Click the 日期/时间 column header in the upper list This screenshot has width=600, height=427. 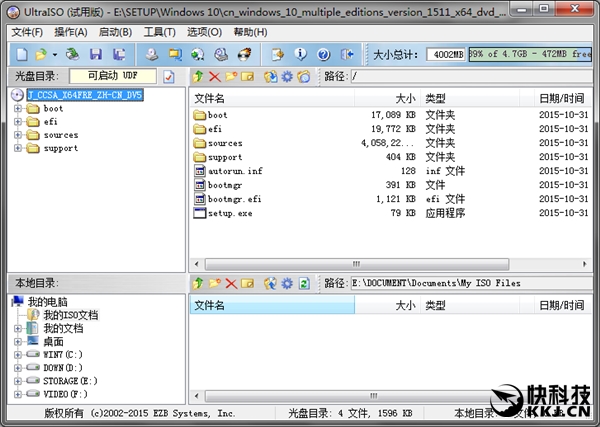coord(561,98)
